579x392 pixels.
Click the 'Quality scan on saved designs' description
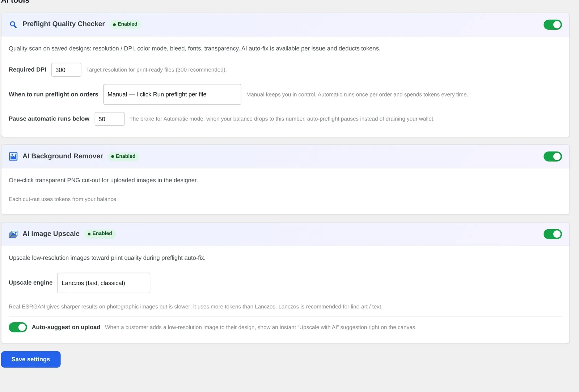[x=194, y=48]
